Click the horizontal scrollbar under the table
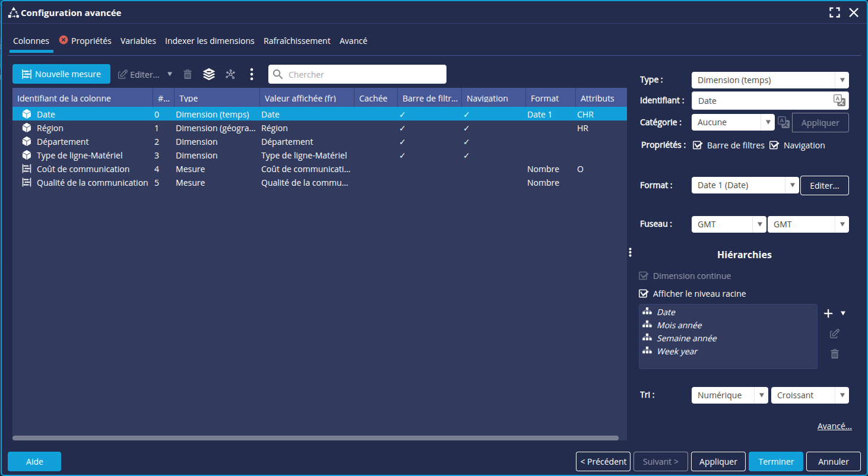 (315, 438)
